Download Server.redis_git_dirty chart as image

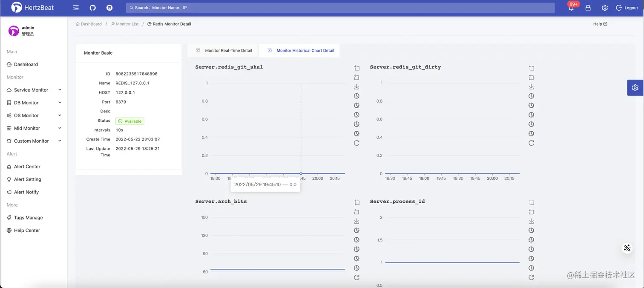click(x=532, y=87)
